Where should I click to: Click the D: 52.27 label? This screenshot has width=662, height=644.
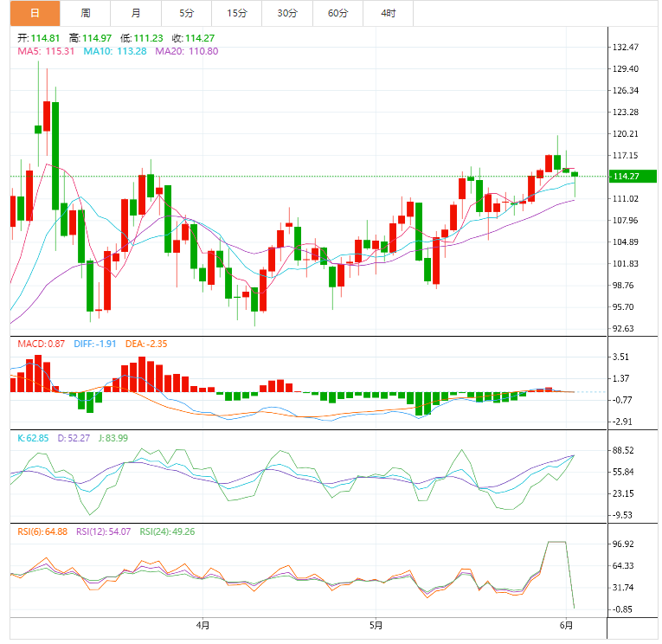tap(74, 438)
